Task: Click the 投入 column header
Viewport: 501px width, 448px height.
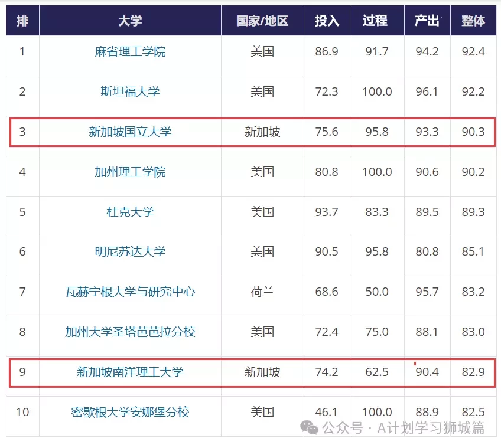Action: (x=327, y=21)
